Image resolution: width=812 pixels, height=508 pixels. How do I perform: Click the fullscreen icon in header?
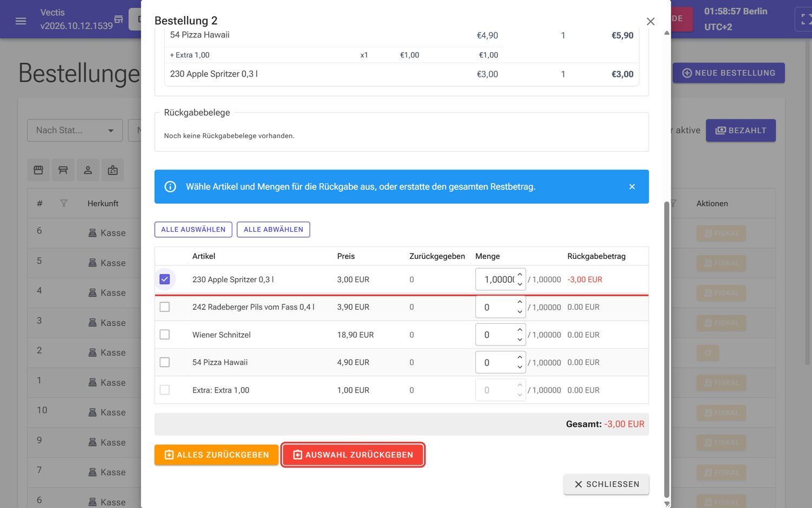point(806,19)
